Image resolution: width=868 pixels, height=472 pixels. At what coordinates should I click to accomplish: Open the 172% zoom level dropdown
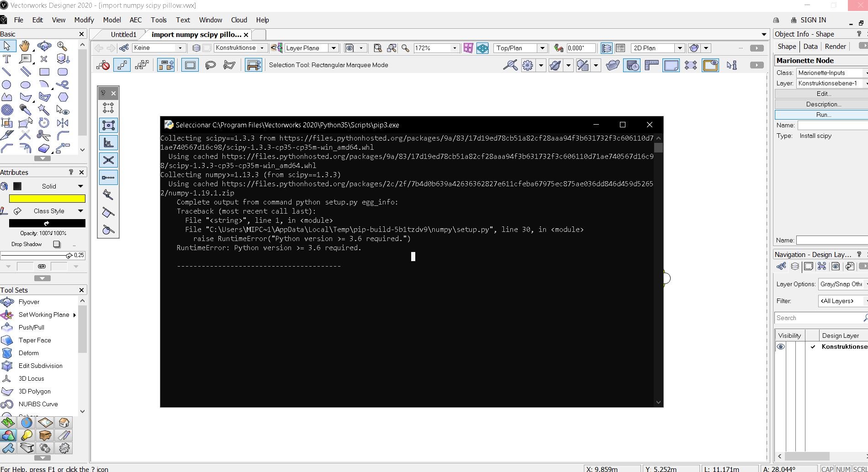pyautogui.click(x=454, y=48)
